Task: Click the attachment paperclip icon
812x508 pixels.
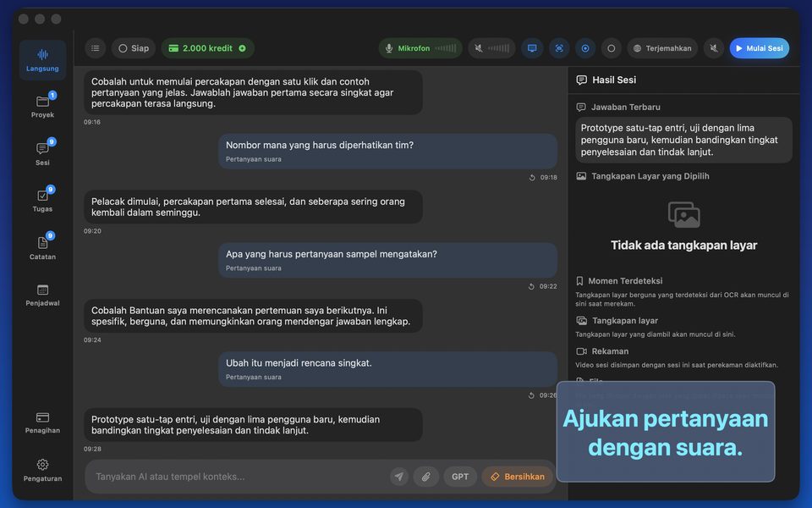Action: 425,477
